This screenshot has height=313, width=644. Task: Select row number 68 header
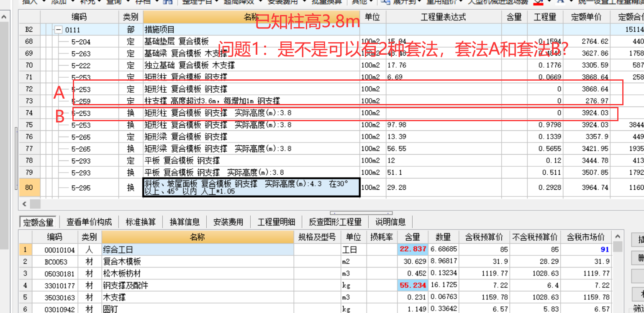[29, 41]
